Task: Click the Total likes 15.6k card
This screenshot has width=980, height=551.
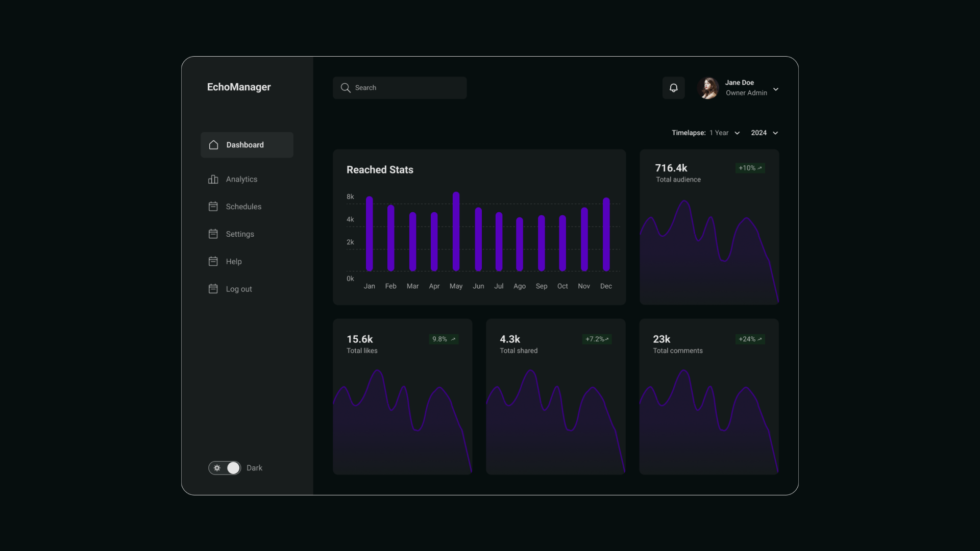Action: click(x=402, y=395)
